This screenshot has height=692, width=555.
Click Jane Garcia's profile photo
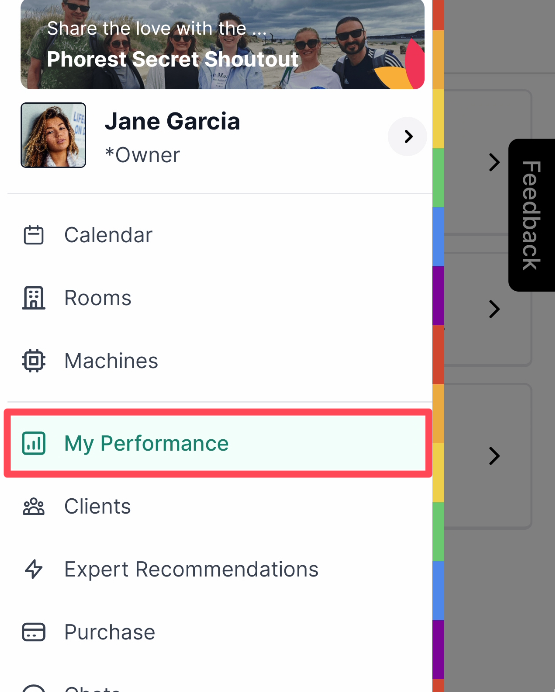53,135
